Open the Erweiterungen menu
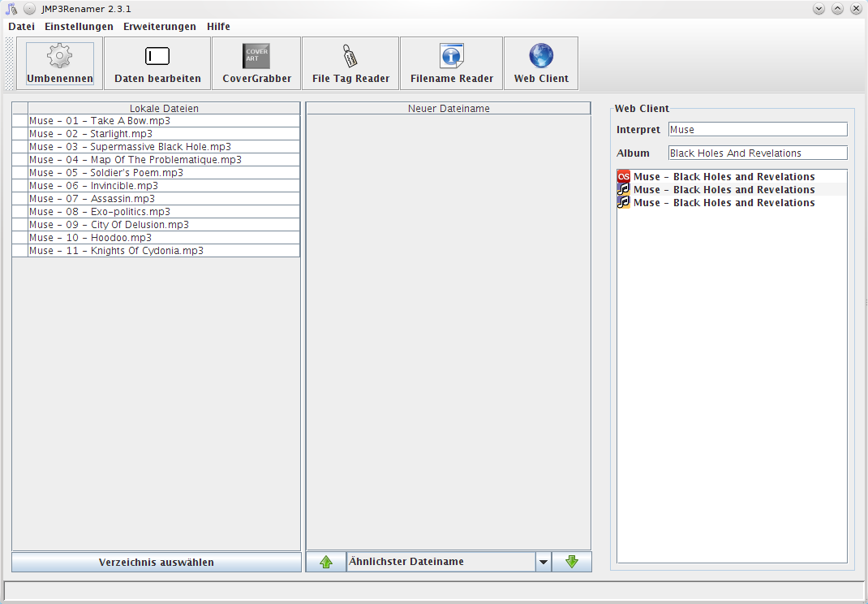 tap(160, 27)
